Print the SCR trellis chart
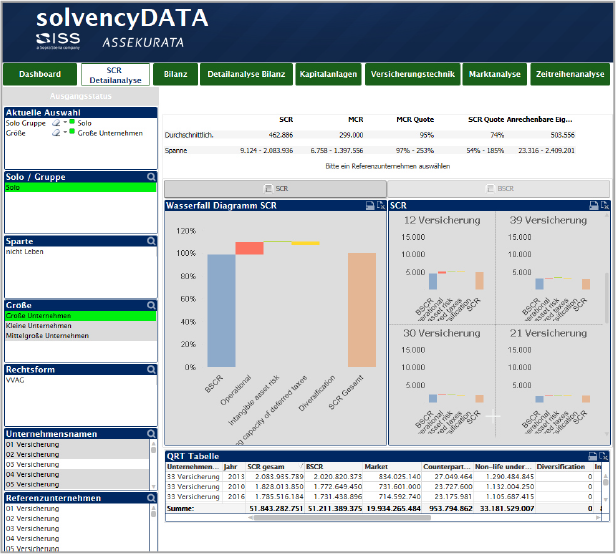Screen dimensions: 616x554 [x=594, y=205]
